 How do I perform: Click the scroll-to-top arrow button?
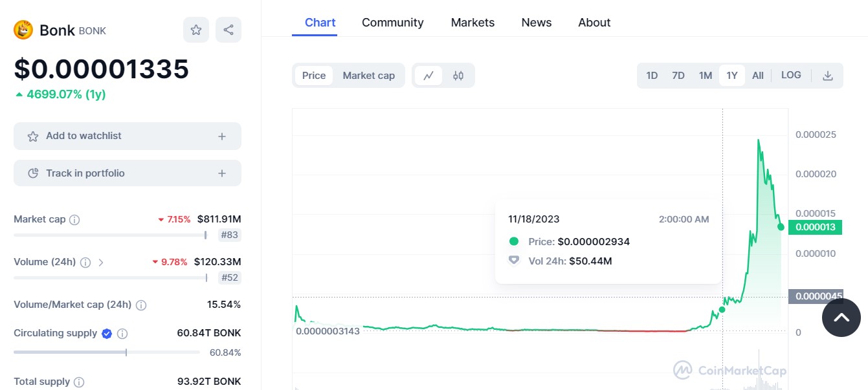(841, 318)
